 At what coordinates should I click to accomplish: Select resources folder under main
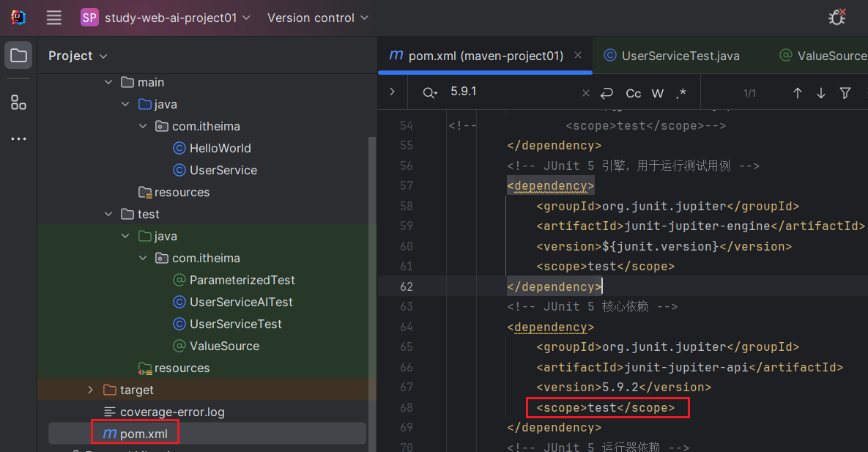tap(174, 192)
